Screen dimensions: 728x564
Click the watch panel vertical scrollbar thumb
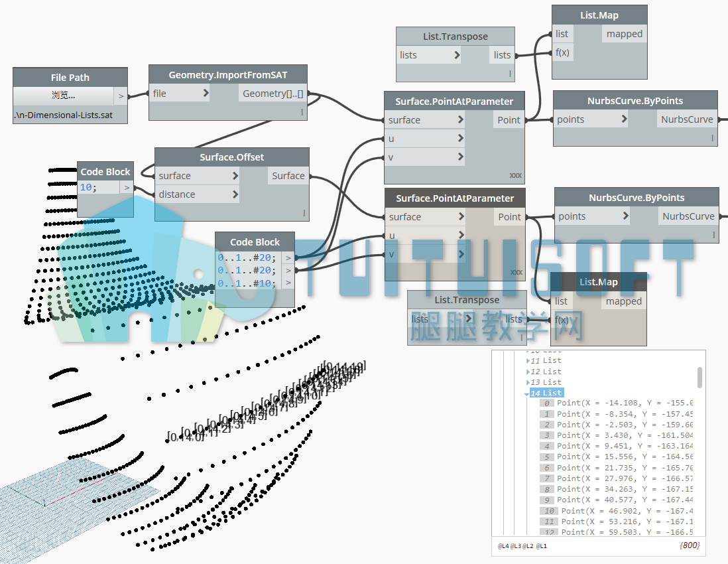pos(699,378)
